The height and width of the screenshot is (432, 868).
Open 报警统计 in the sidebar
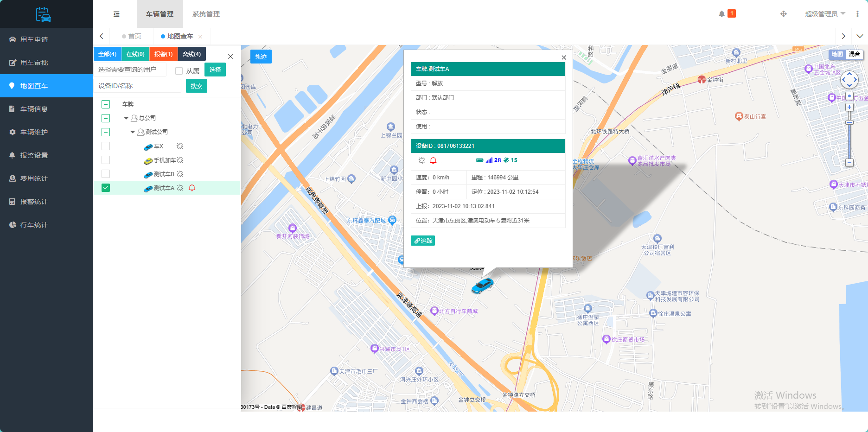coord(46,202)
